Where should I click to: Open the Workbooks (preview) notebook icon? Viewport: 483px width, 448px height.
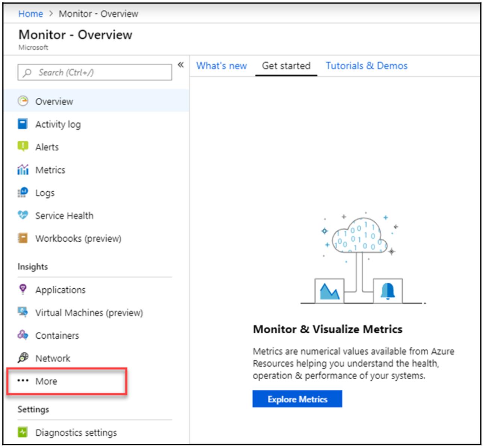23,238
